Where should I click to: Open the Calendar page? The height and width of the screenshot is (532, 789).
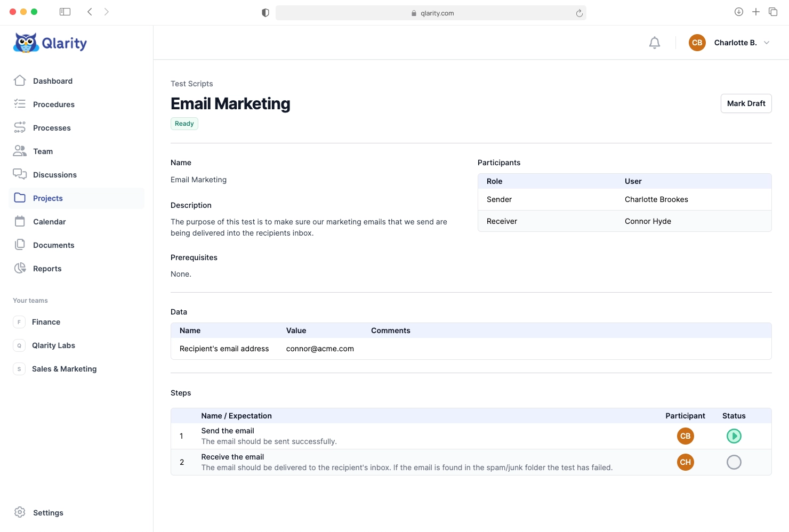(49, 222)
